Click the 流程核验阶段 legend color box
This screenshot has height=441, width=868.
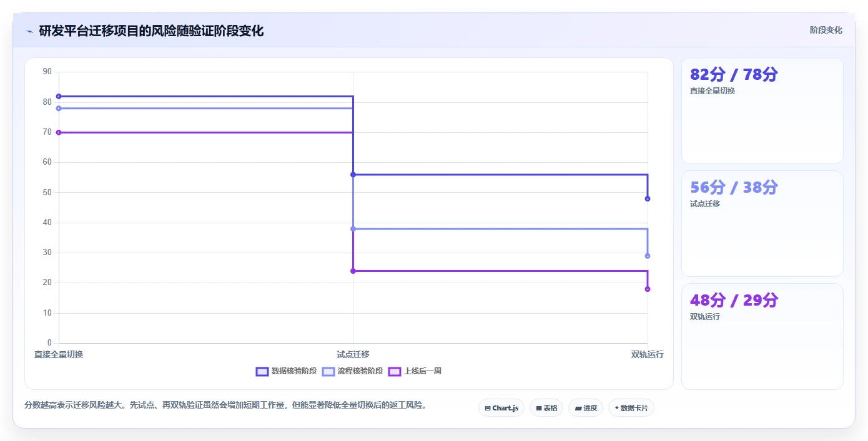pos(328,372)
